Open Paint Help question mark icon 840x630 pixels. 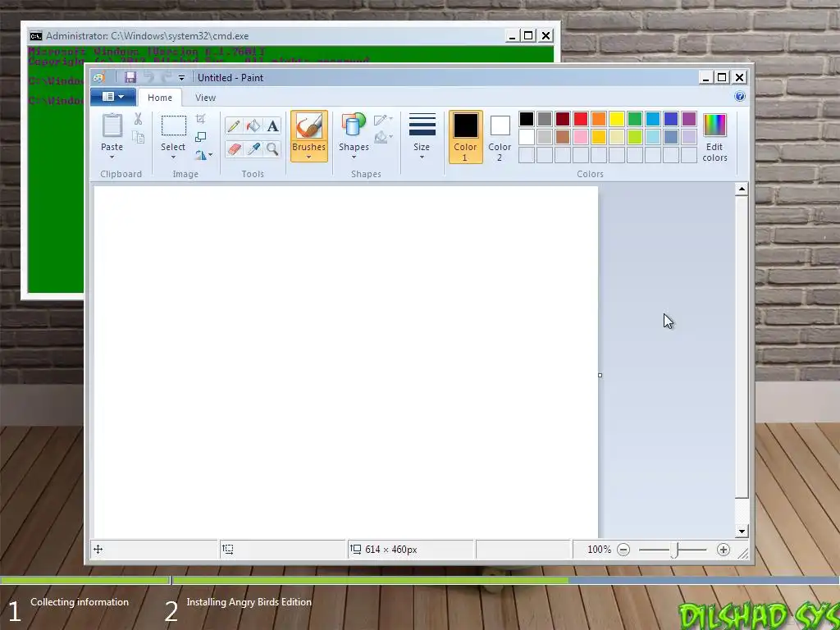(740, 97)
